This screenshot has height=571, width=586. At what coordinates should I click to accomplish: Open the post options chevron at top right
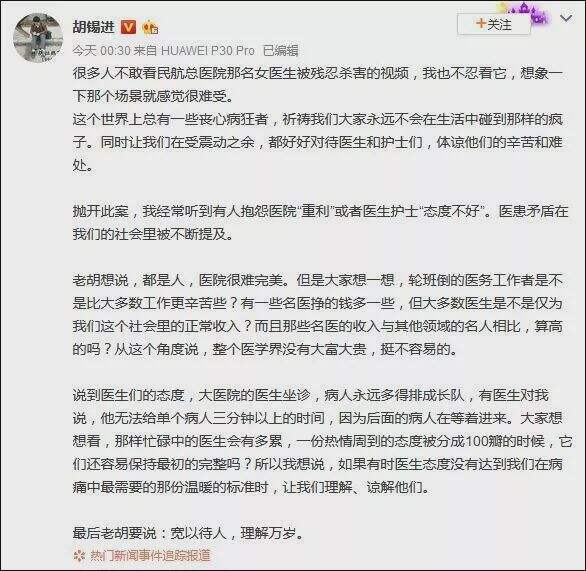pyautogui.click(x=567, y=18)
